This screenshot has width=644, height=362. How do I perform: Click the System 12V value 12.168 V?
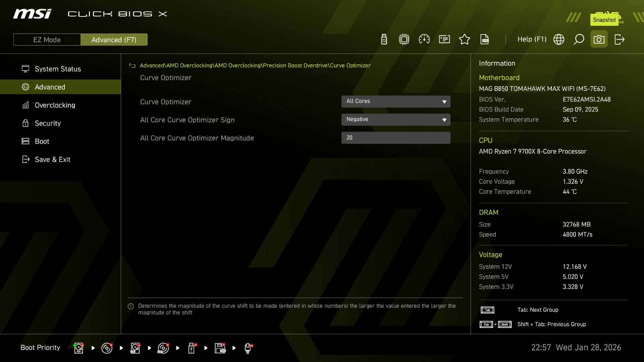pos(574,267)
